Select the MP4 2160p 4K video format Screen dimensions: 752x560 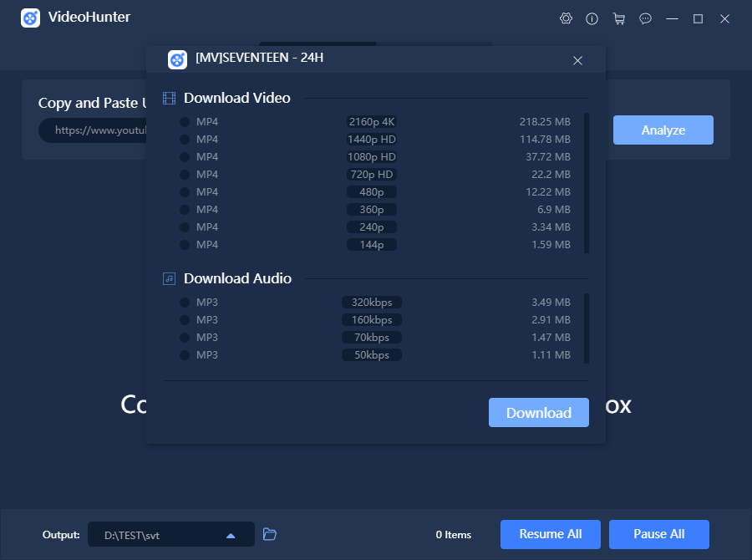[x=371, y=121]
